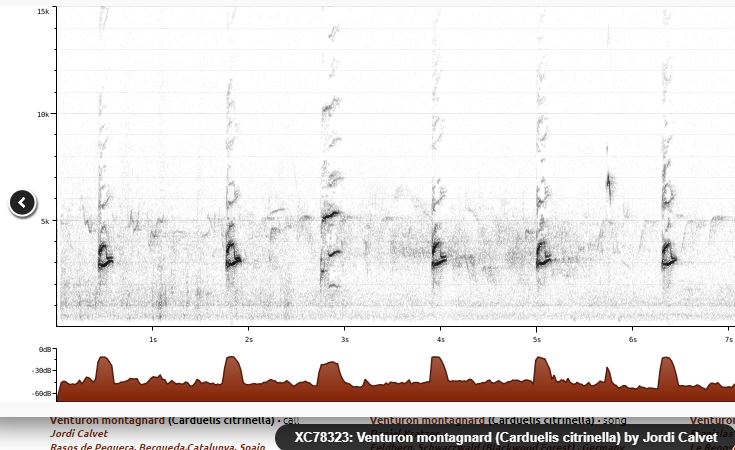This screenshot has width=735, height=450.
Task: Open the Venturon montagnard song recording link
Action: (482, 420)
